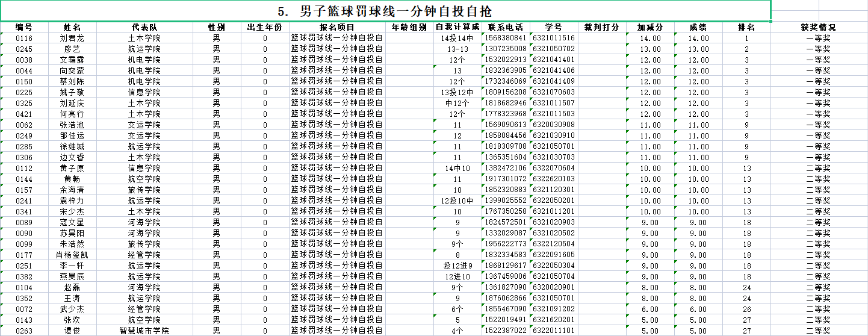
Task: Click phone number cell 1956222773
Action: pyautogui.click(x=506, y=244)
